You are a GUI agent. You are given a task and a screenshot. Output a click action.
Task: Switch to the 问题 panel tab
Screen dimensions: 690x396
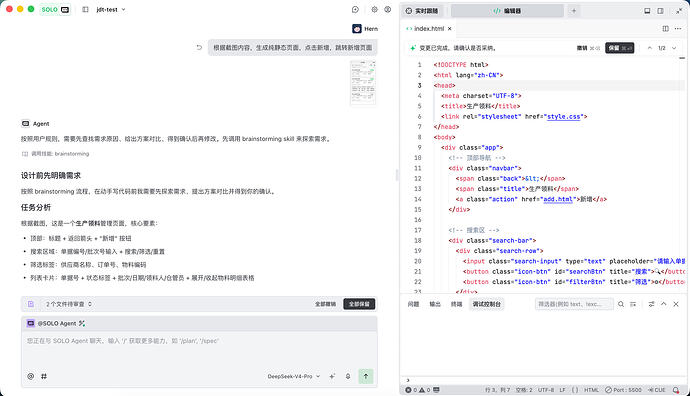(x=413, y=304)
